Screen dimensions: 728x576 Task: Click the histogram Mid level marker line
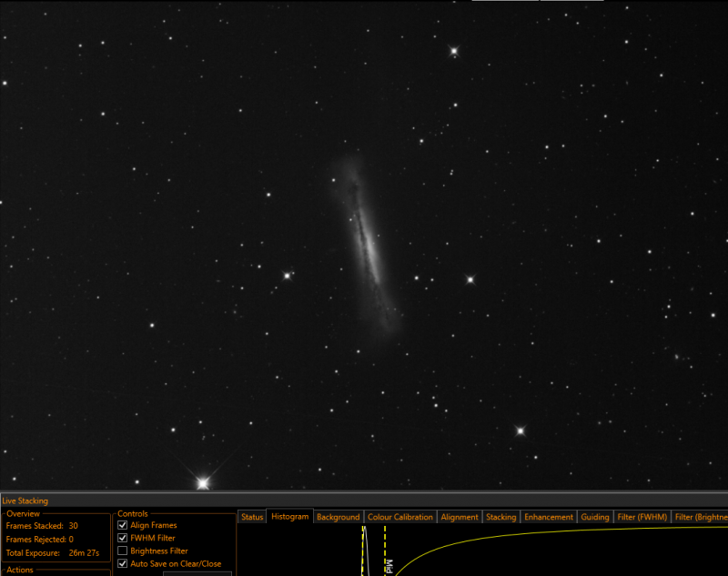[x=385, y=550]
